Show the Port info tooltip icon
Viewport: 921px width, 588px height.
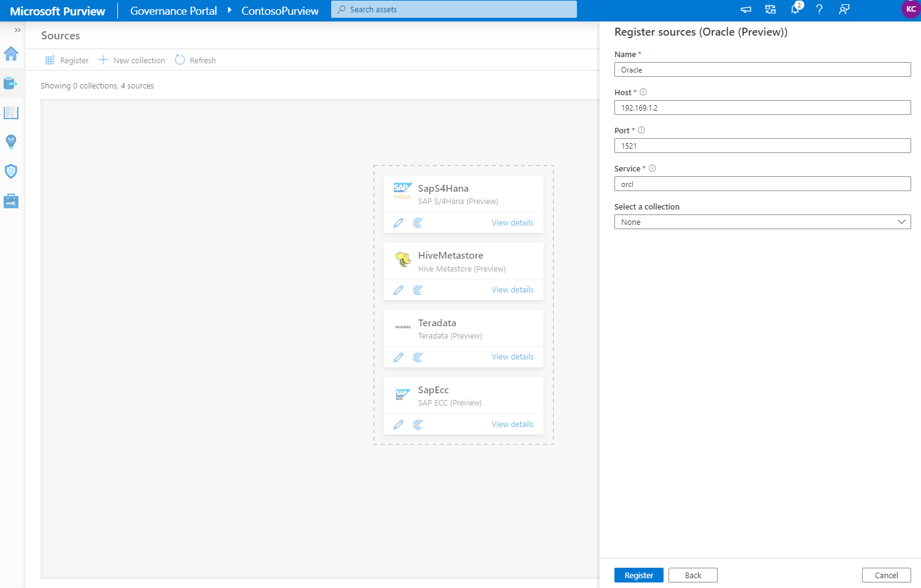tap(641, 130)
